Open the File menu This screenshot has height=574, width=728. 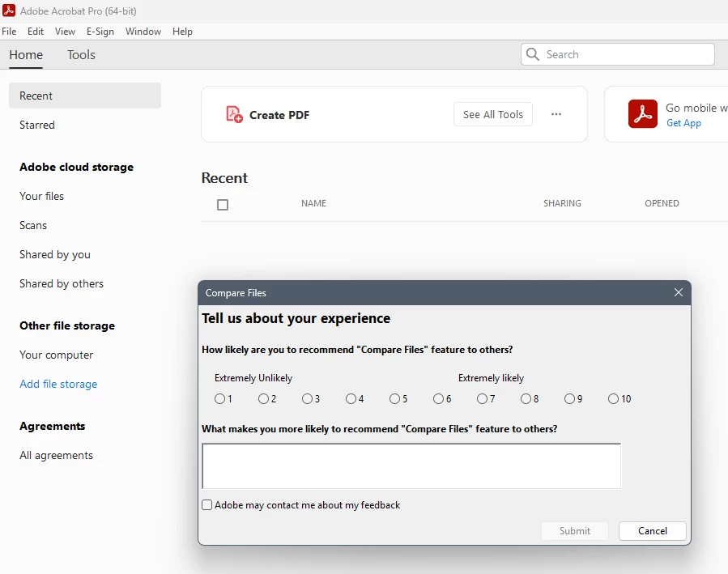[9, 31]
